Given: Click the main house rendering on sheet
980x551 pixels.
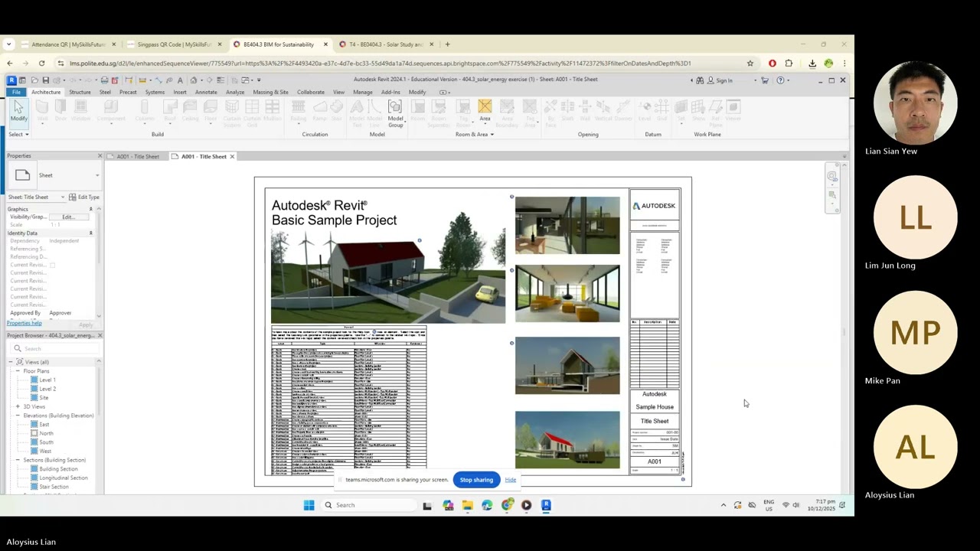Looking at the screenshot, I should click(388, 275).
